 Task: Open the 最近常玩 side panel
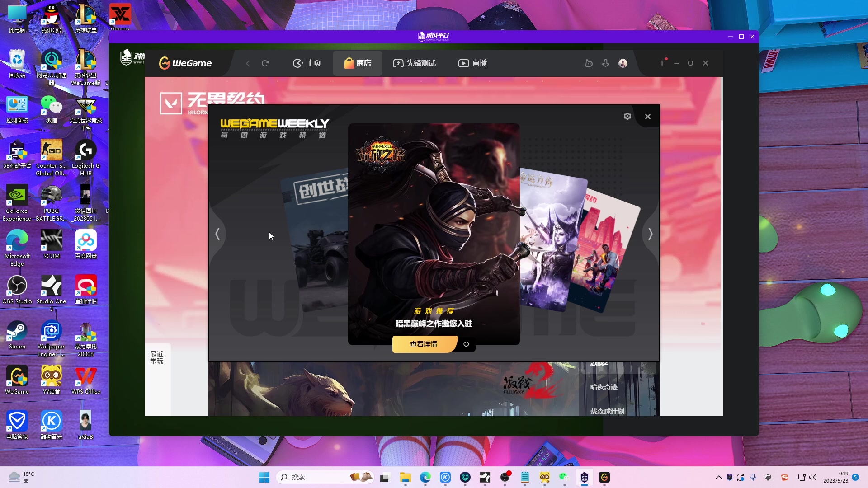click(157, 357)
